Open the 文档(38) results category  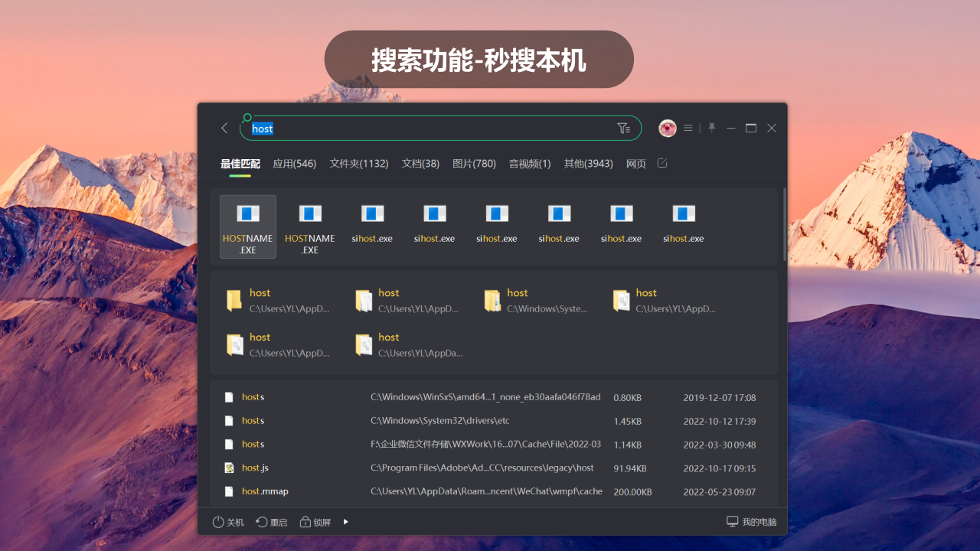point(420,163)
